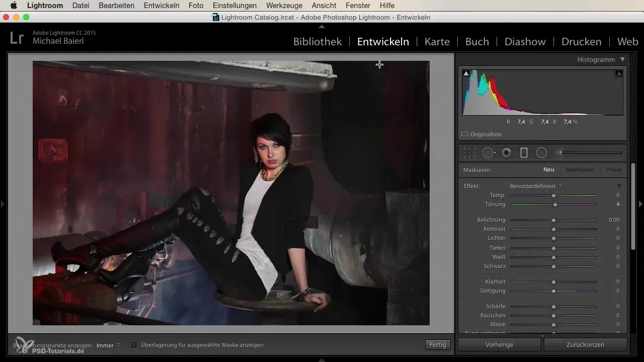644x362 pixels.
Task: Enable overlay for selected mask checkbox
Action: pos(134,345)
